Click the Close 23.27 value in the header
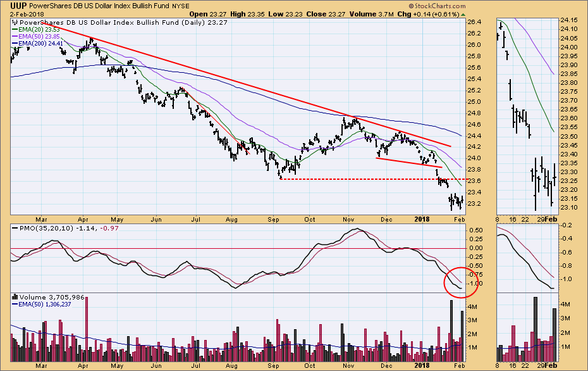This screenshot has height=371, width=588. pos(326,15)
